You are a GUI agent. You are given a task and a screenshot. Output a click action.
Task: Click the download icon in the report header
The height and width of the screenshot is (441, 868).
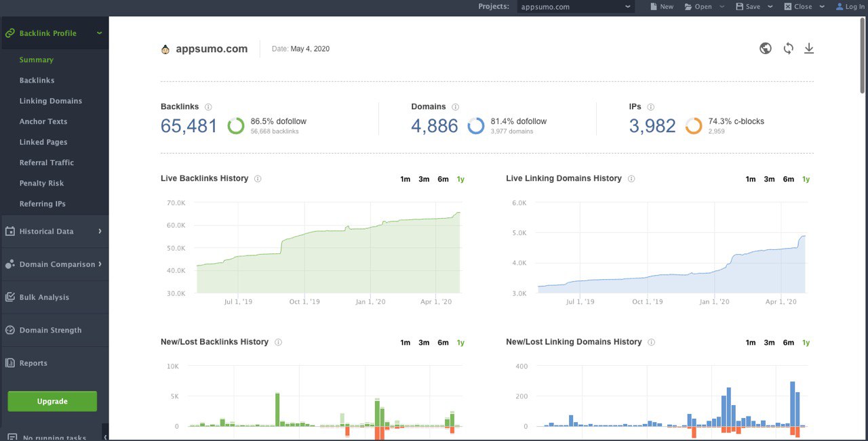tap(809, 49)
